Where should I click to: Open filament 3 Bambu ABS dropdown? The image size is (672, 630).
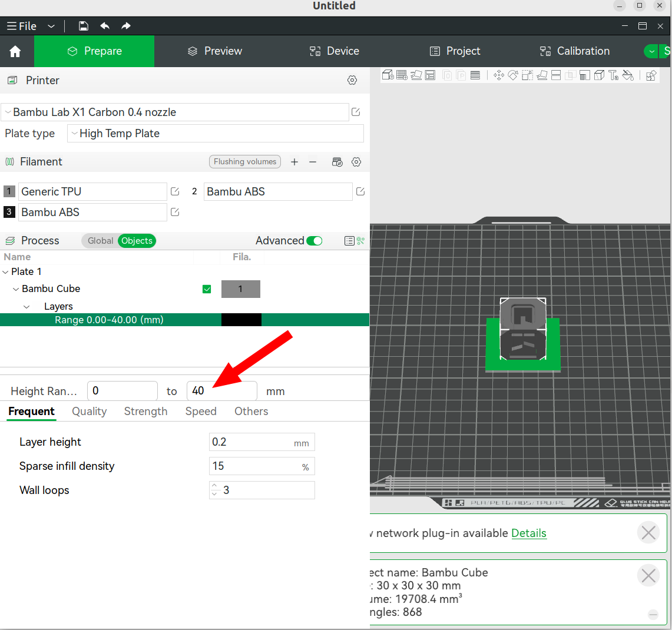click(x=92, y=212)
